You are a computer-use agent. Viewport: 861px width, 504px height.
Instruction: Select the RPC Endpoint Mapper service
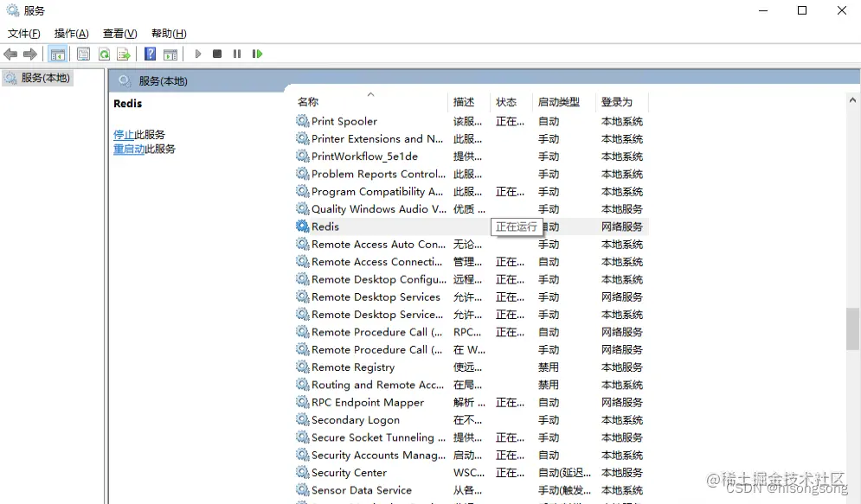368,402
